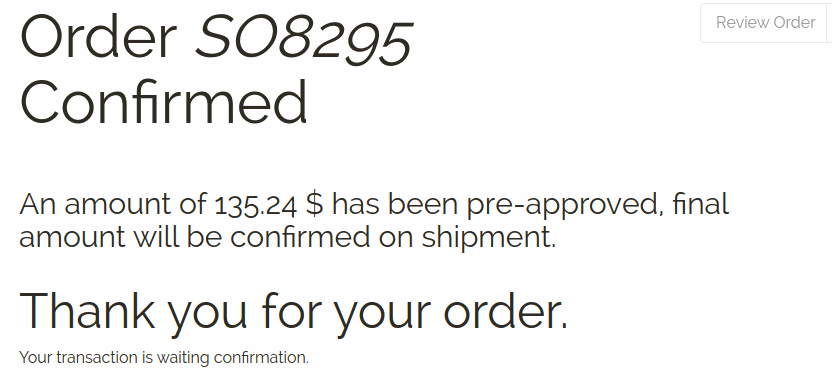Click the word 'waiting' in status line
This screenshot has width=832, height=378.
point(183,359)
